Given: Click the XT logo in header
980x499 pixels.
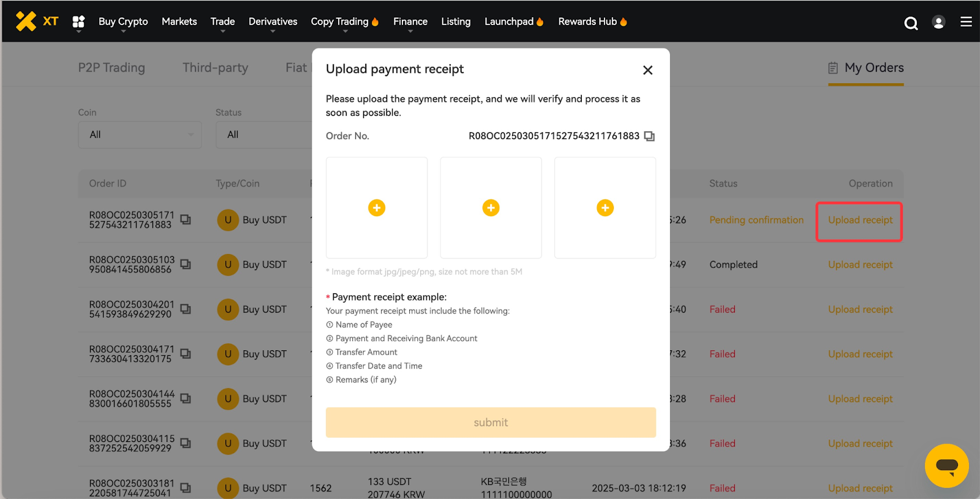Looking at the screenshot, I should pos(37,21).
